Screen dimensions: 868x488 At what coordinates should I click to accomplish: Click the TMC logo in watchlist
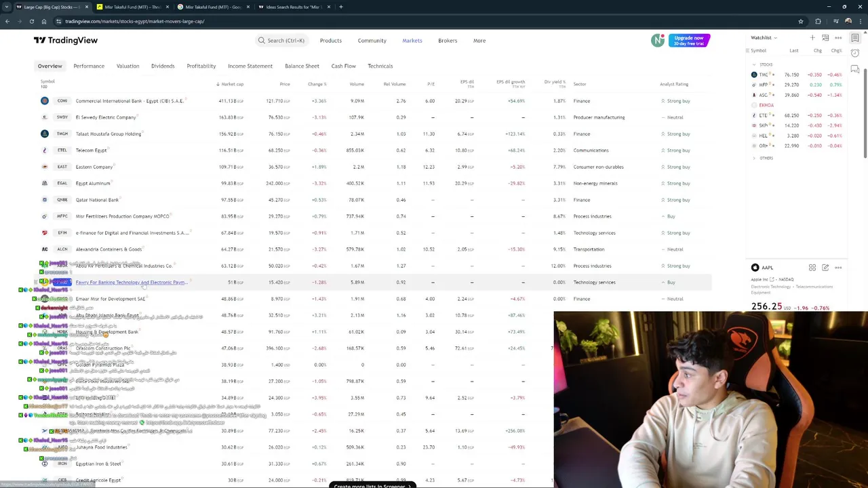[x=754, y=75]
